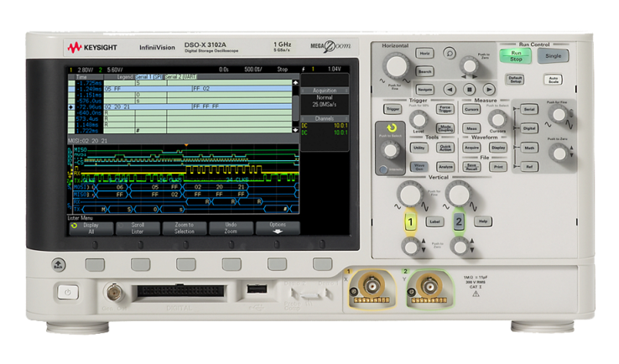Push the Mode Coupling key
This screenshot has height=364, width=619.
pos(445,128)
